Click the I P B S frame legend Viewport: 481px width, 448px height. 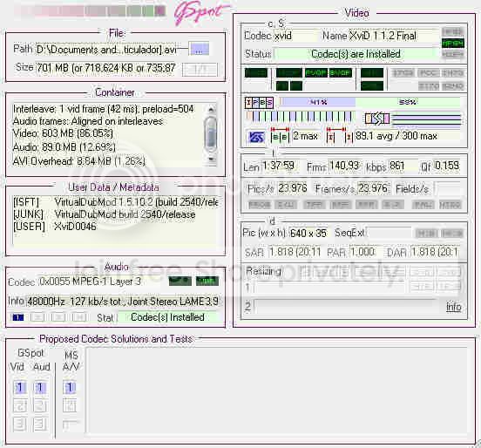point(259,103)
